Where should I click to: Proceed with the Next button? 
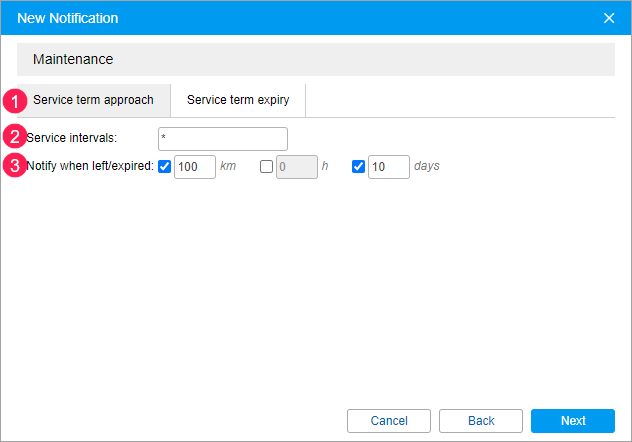click(x=573, y=421)
